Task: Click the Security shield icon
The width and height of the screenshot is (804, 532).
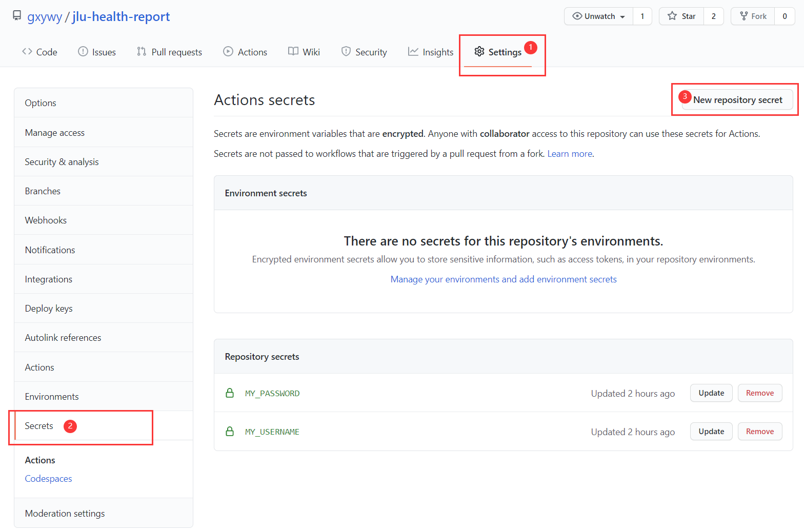Action: point(346,51)
